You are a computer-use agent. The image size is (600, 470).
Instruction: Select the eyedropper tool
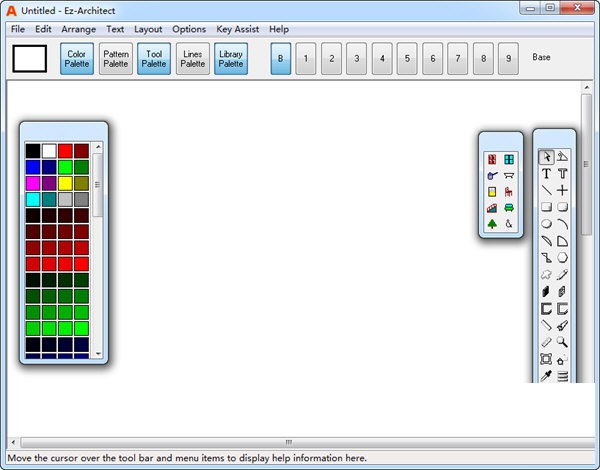click(x=546, y=376)
